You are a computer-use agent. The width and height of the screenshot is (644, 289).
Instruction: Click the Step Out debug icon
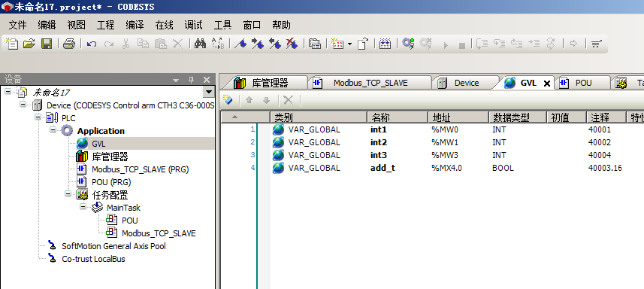click(x=516, y=44)
